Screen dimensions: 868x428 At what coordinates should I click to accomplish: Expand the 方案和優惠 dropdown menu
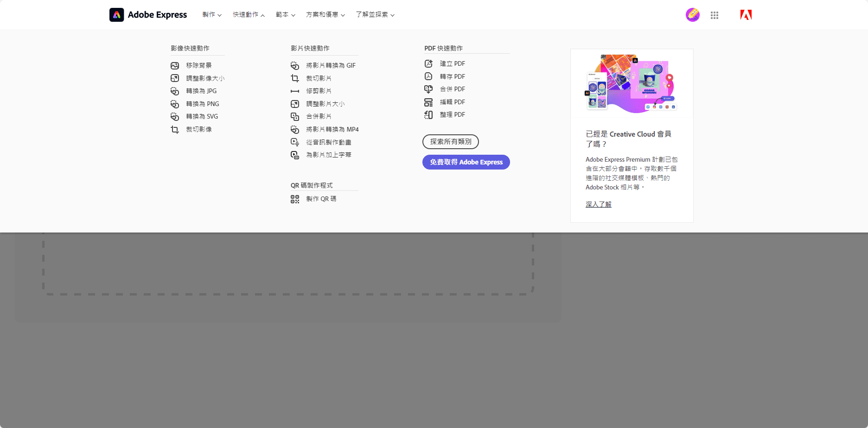[x=325, y=15]
